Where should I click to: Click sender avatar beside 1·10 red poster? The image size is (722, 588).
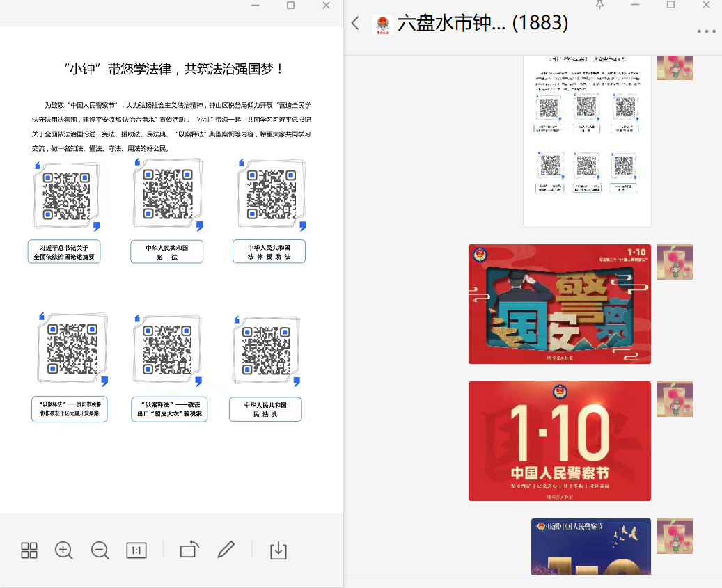click(675, 399)
